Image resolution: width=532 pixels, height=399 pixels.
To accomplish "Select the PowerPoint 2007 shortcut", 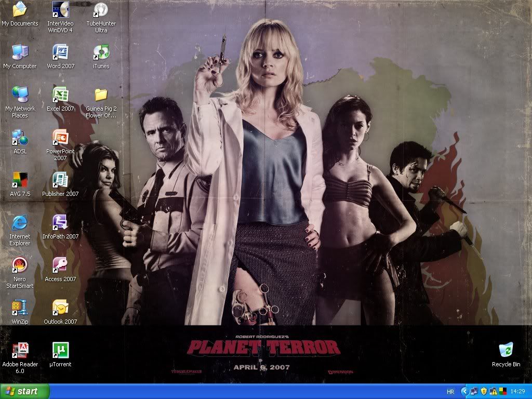I will click(60, 137).
